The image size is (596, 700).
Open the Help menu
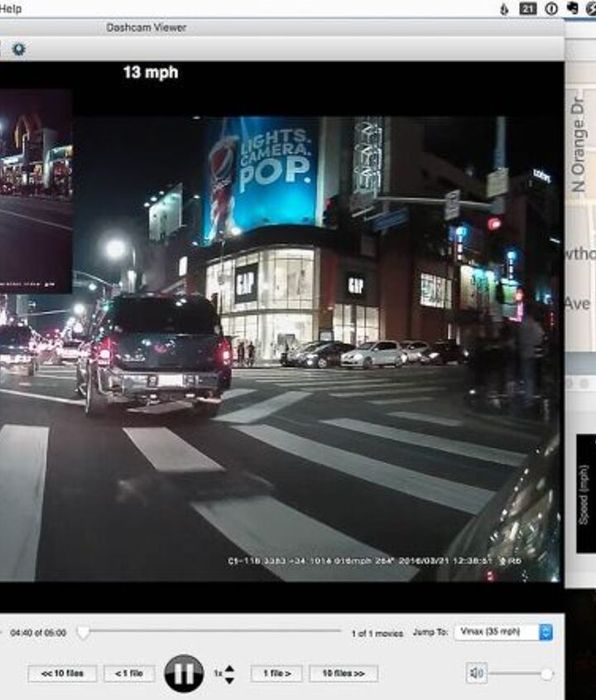pyautogui.click(x=11, y=8)
